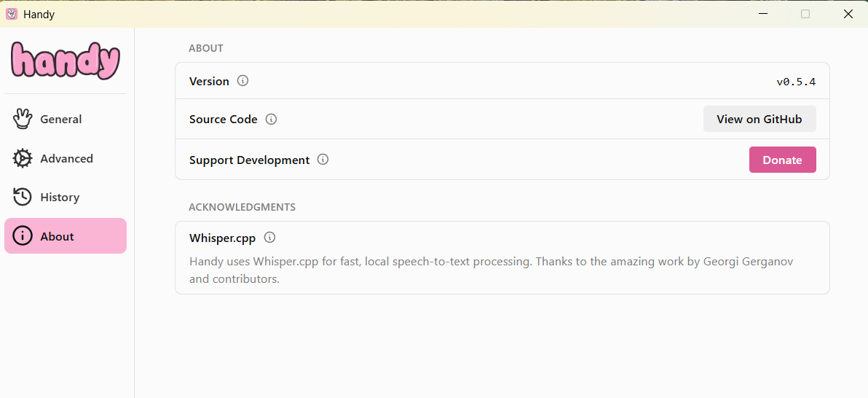
Task: Click the Source Code row label
Action: point(223,120)
